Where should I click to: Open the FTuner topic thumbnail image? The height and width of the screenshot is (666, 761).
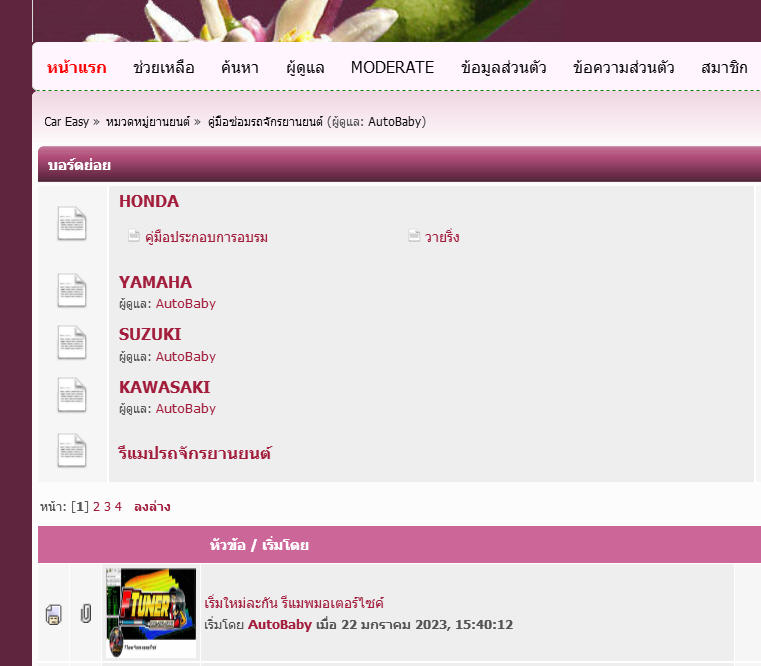click(x=151, y=613)
